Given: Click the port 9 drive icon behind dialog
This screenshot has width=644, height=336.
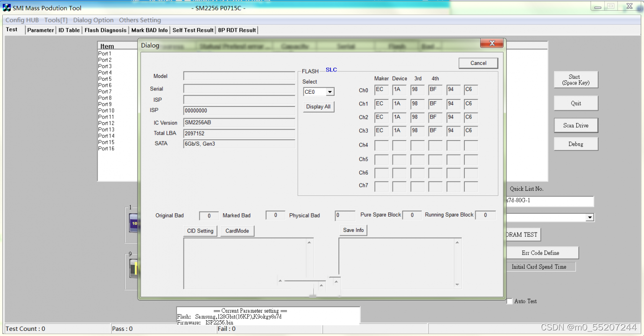Looking at the screenshot, I should click(x=133, y=269).
